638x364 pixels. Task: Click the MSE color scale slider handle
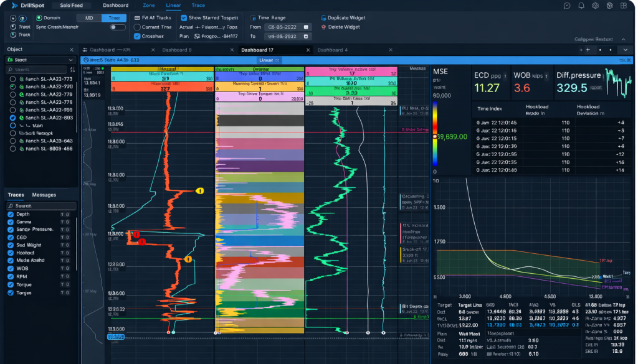coord(434,137)
